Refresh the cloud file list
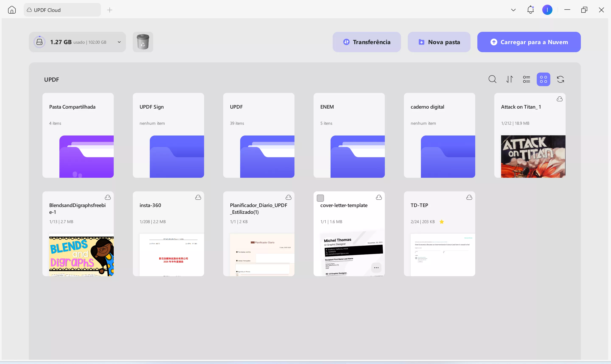Viewport: 611px width, 364px height. click(x=561, y=79)
